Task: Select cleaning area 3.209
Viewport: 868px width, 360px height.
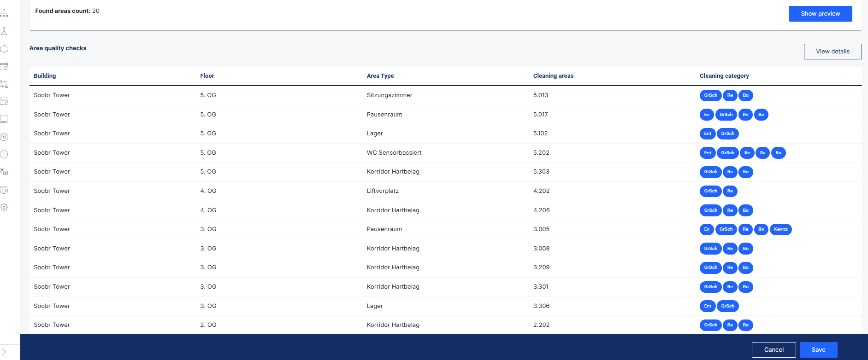Action: tap(541, 267)
